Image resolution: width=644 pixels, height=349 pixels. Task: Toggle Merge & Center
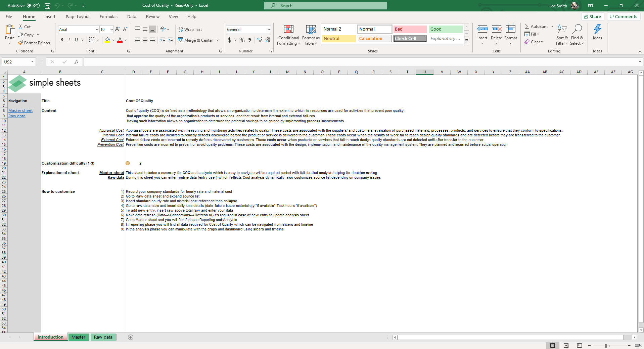click(196, 40)
